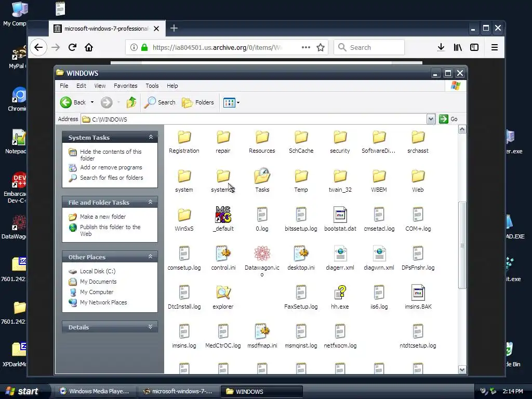Screen dimensions: 532x399
Task: Open the Help menu
Action: click(172, 86)
